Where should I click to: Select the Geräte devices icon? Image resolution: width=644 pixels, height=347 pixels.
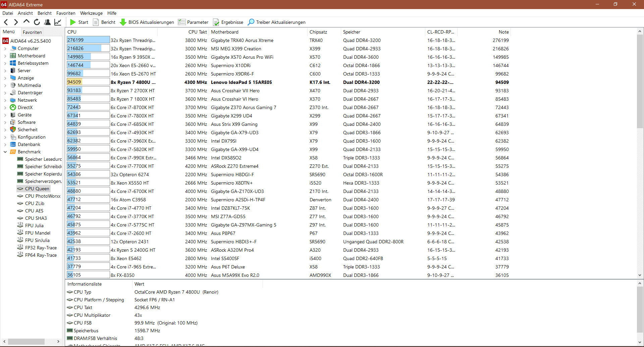(13, 115)
